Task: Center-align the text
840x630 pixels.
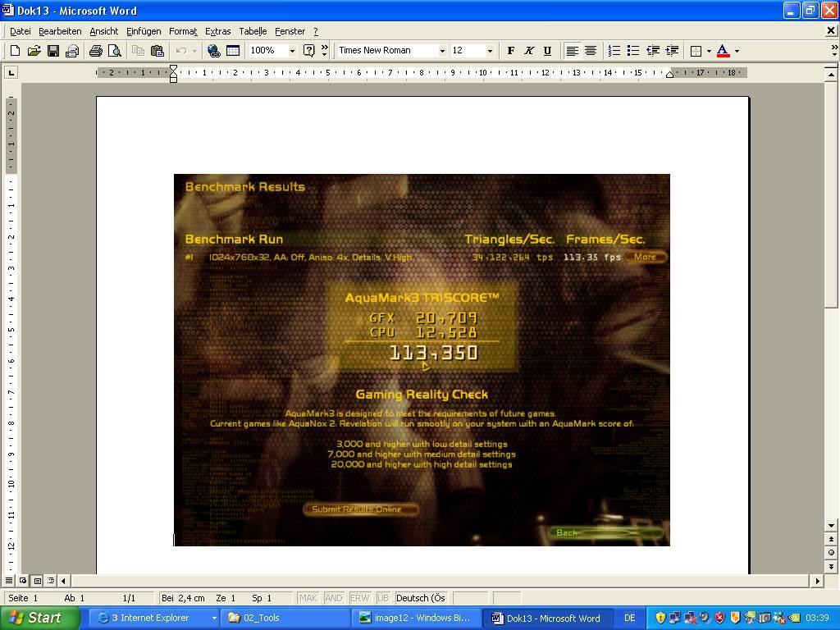Action: pos(591,51)
